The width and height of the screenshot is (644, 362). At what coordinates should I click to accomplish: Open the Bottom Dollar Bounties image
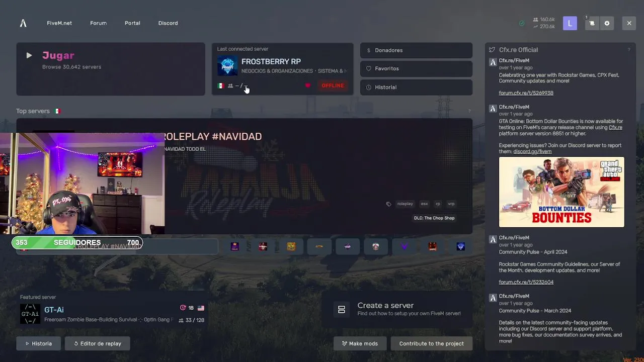(x=561, y=192)
